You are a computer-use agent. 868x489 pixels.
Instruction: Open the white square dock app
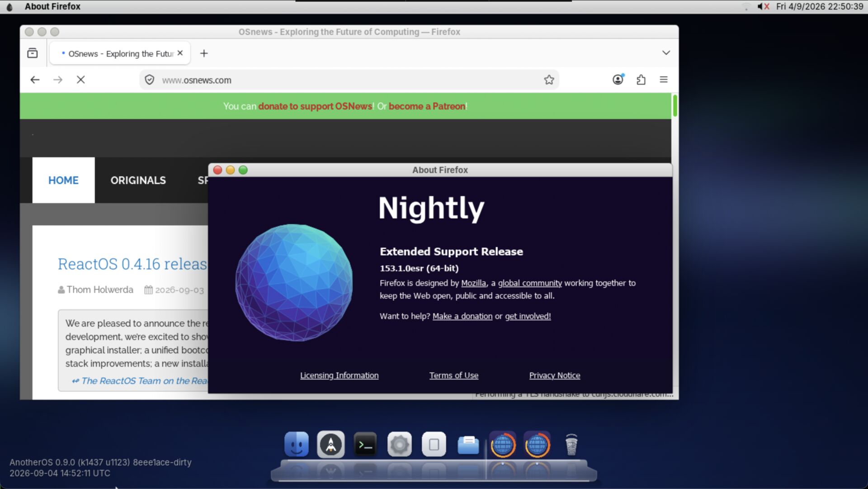(434, 445)
